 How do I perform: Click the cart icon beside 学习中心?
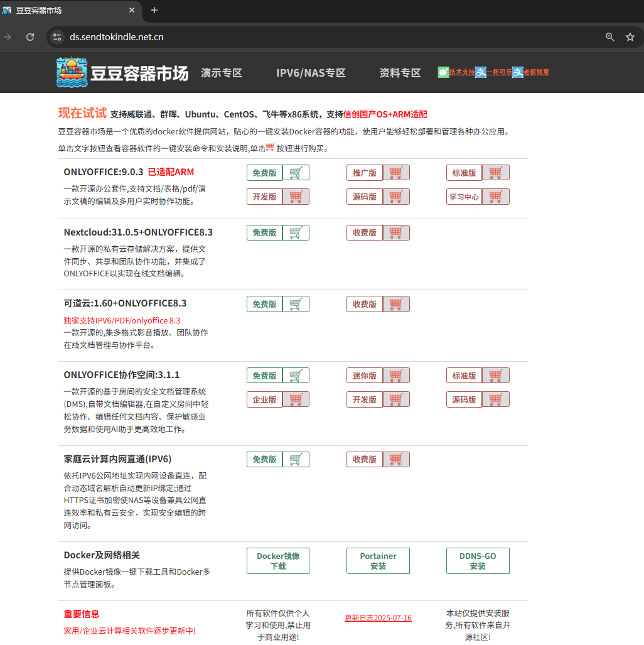pyautogui.click(x=495, y=197)
